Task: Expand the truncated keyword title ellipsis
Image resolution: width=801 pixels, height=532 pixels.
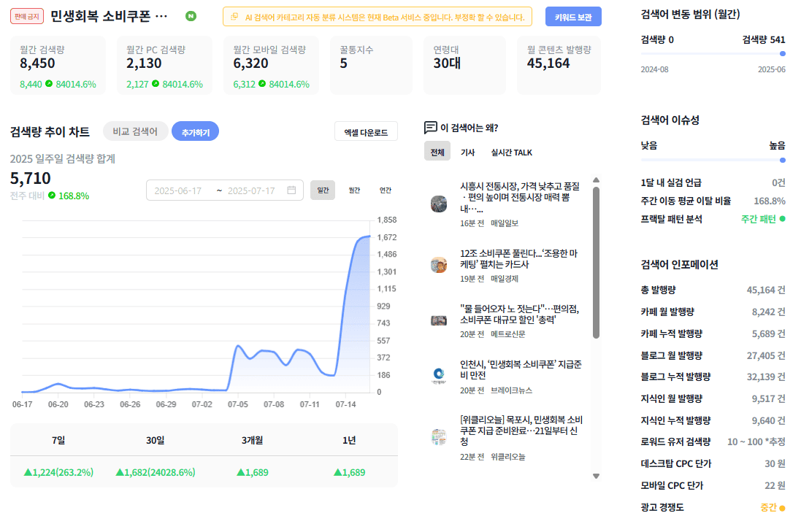Action: (161, 16)
